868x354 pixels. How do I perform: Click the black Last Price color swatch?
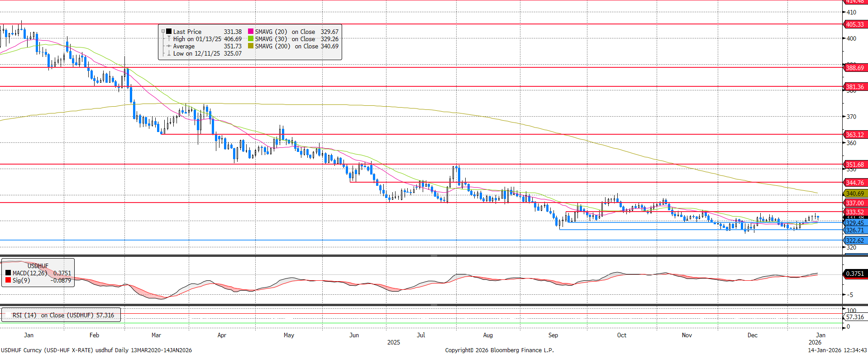coord(169,32)
